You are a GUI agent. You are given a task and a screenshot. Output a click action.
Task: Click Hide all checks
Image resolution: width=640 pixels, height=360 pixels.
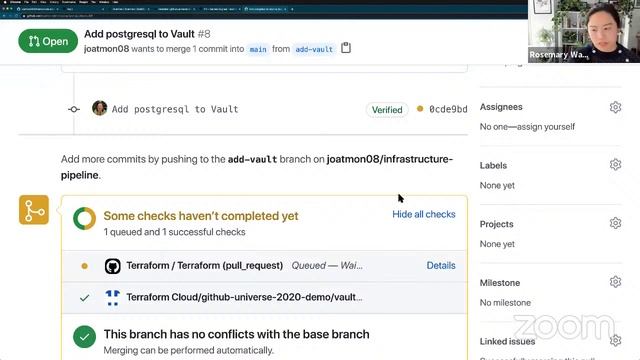point(424,214)
